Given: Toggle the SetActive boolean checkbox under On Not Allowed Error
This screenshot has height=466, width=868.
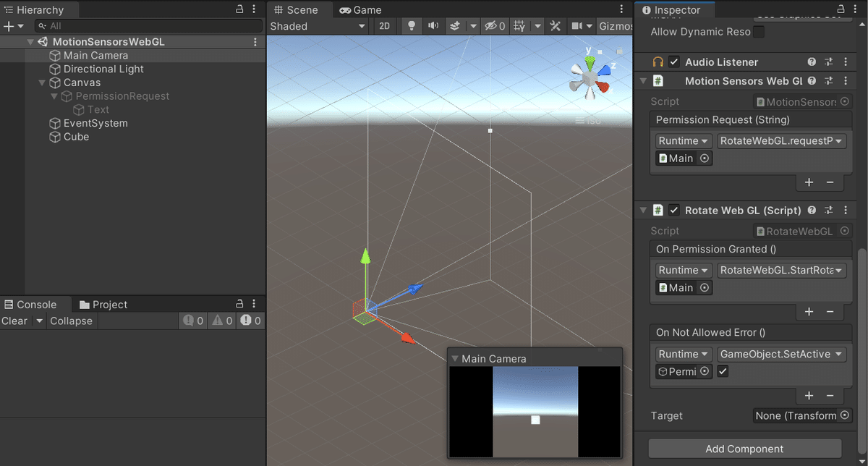Looking at the screenshot, I should (x=721, y=371).
